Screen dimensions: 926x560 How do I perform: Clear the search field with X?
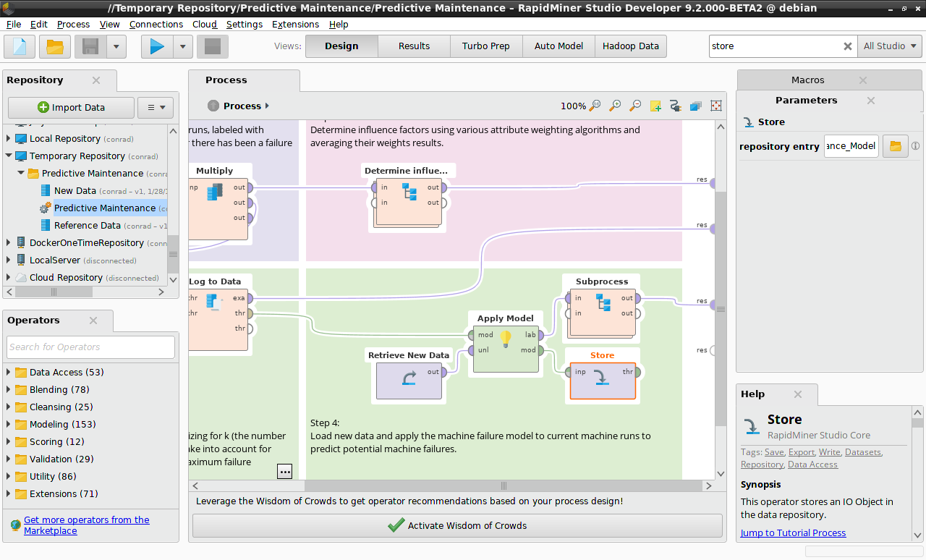pos(848,46)
